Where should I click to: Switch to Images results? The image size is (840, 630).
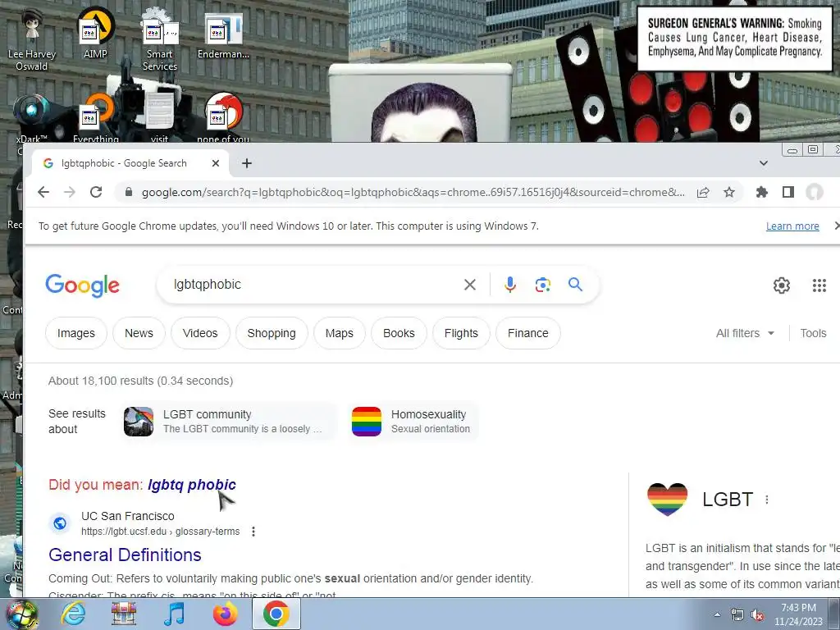point(76,333)
